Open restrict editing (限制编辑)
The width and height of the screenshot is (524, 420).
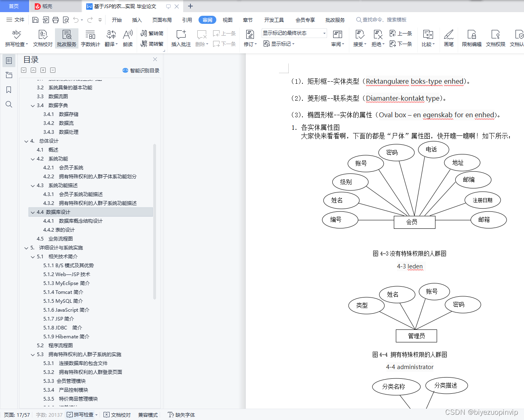click(x=472, y=38)
